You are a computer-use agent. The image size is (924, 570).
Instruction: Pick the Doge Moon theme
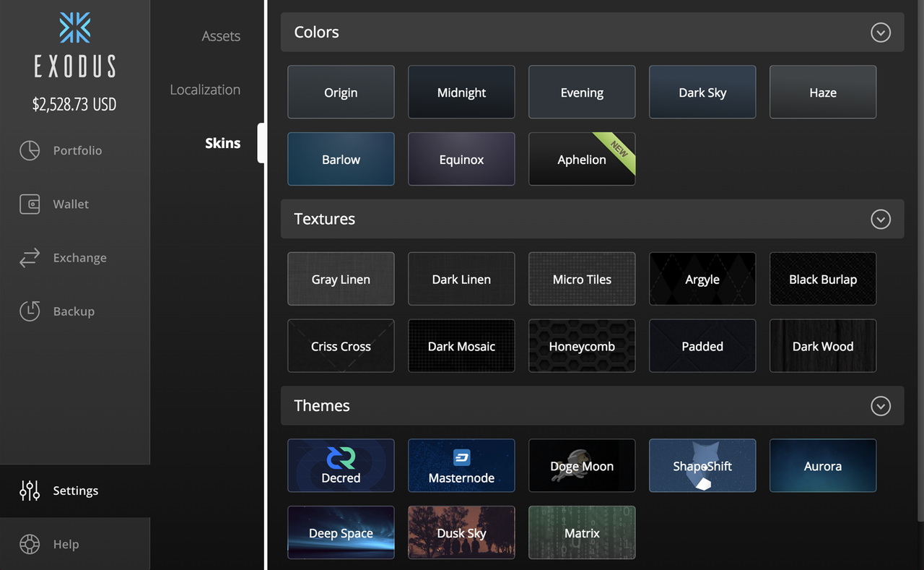point(581,466)
